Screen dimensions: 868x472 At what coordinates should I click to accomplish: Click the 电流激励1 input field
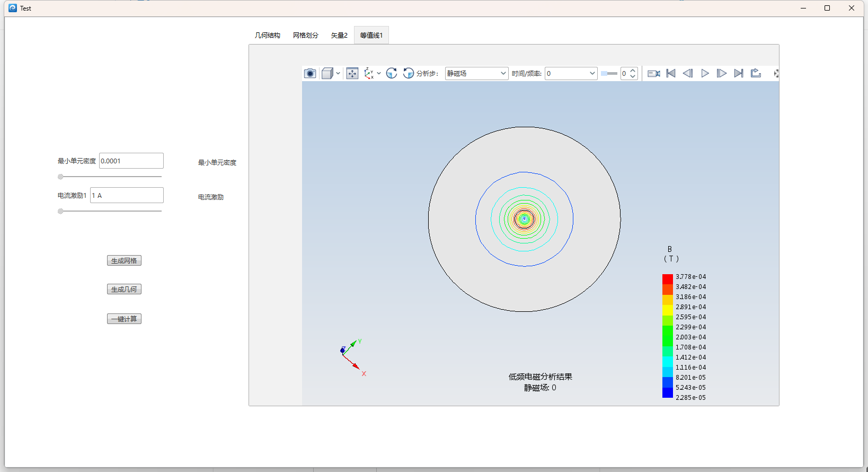pos(127,195)
